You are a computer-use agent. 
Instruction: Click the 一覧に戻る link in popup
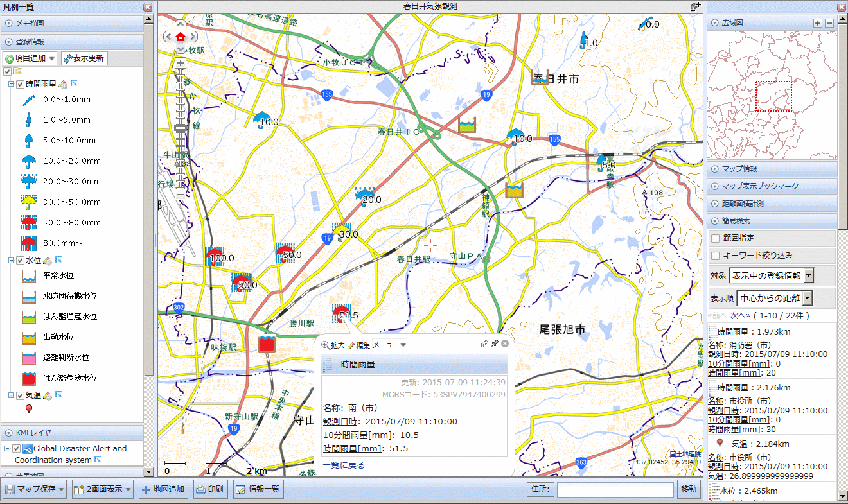[x=343, y=465]
